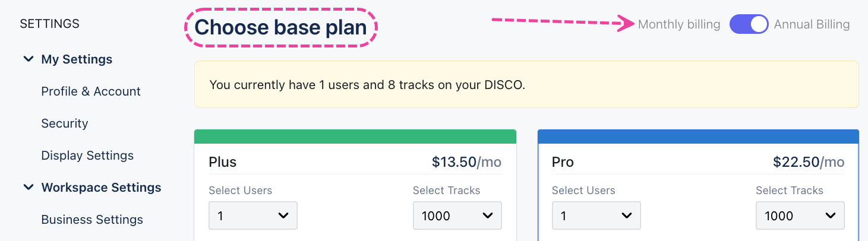Click the Annual Billing label
This screenshot has height=241, width=868.
point(812,24)
